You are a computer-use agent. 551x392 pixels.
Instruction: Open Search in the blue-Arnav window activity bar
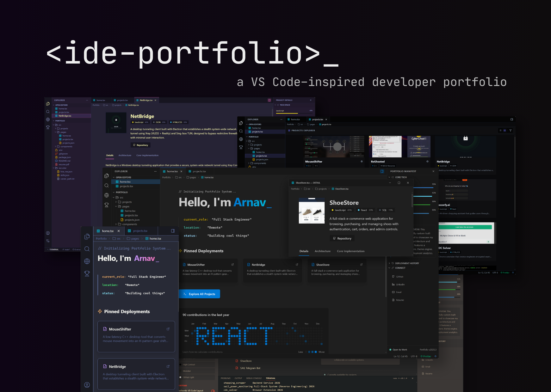tap(107, 186)
